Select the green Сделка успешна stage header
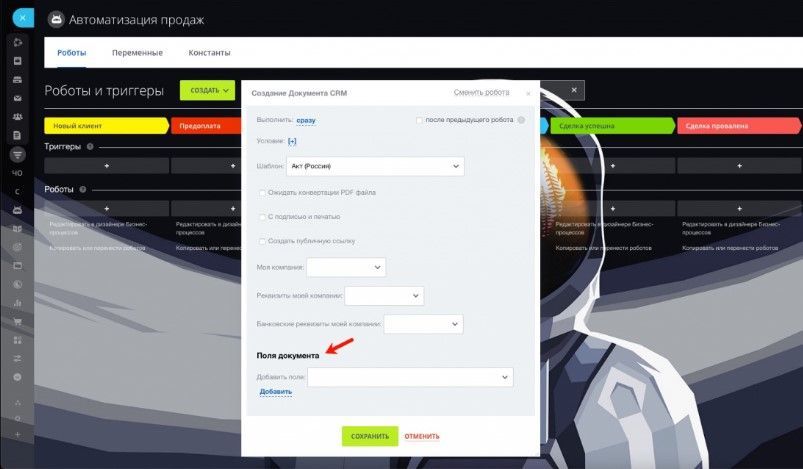 tap(612, 125)
